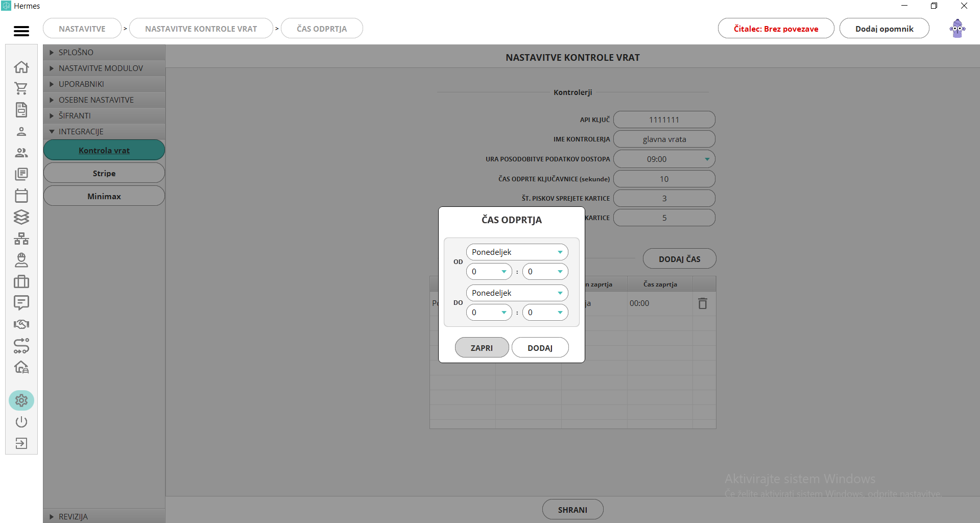The width and height of the screenshot is (980, 523).
Task: Expand the SPLOŠNO section
Action: [x=104, y=52]
